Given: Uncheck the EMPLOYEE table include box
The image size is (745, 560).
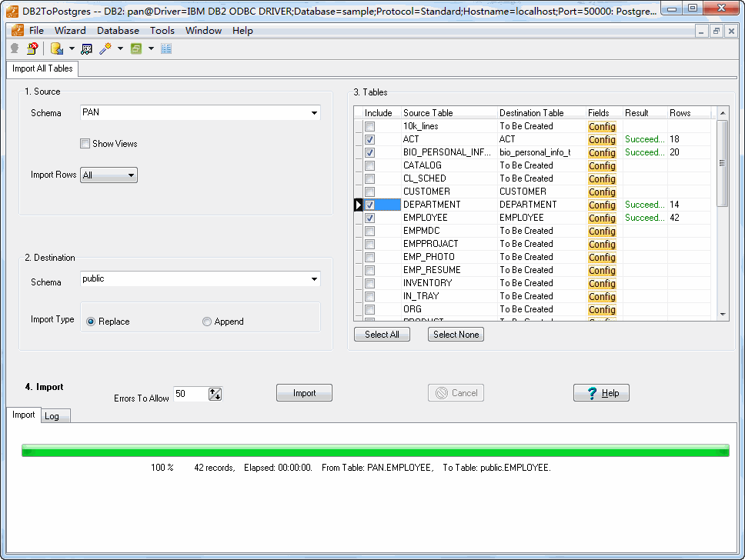Looking at the screenshot, I should [x=369, y=218].
